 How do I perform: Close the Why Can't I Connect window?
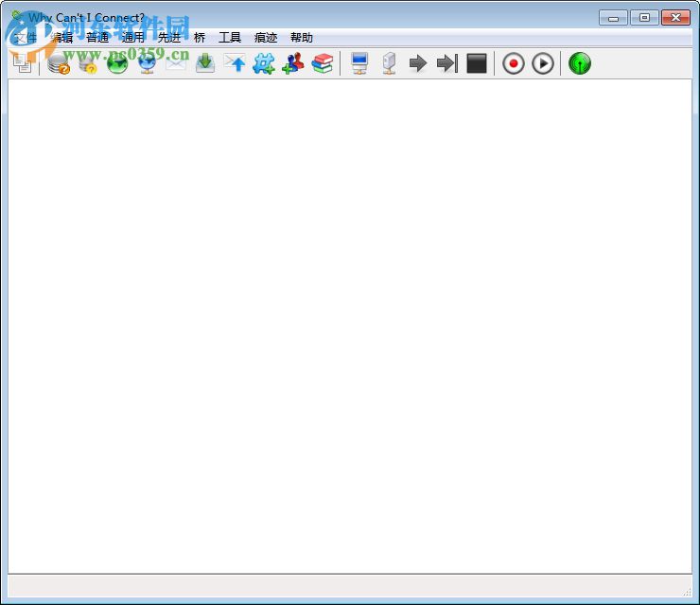(x=675, y=18)
